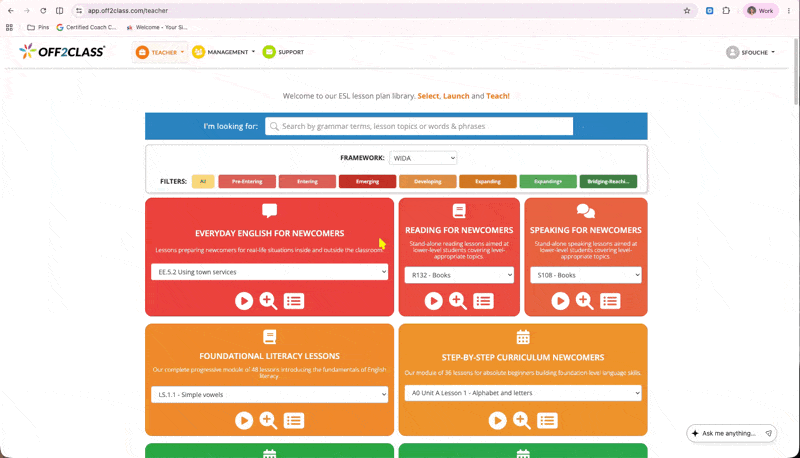The image size is (800, 458).
Task: Send the Ask me anything message
Action: 768,433
